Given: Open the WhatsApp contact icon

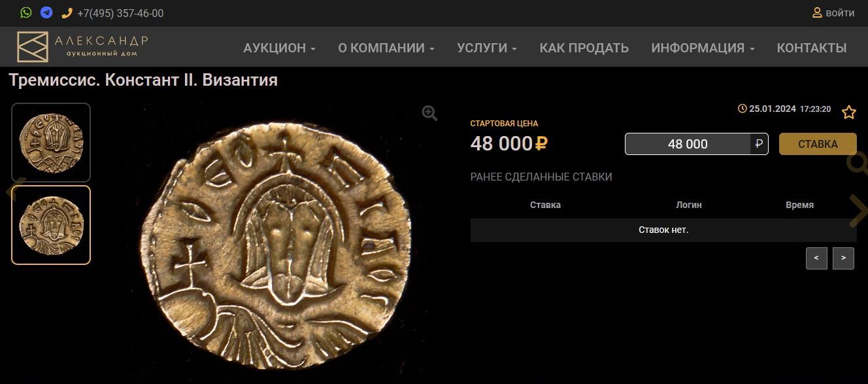Looking at the screenshot, I should coord(26,12).
